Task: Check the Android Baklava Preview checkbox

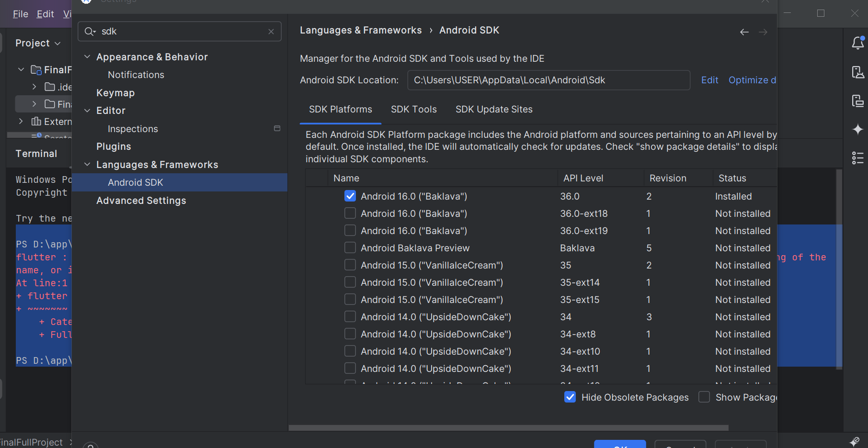Action: click(350, 248)
